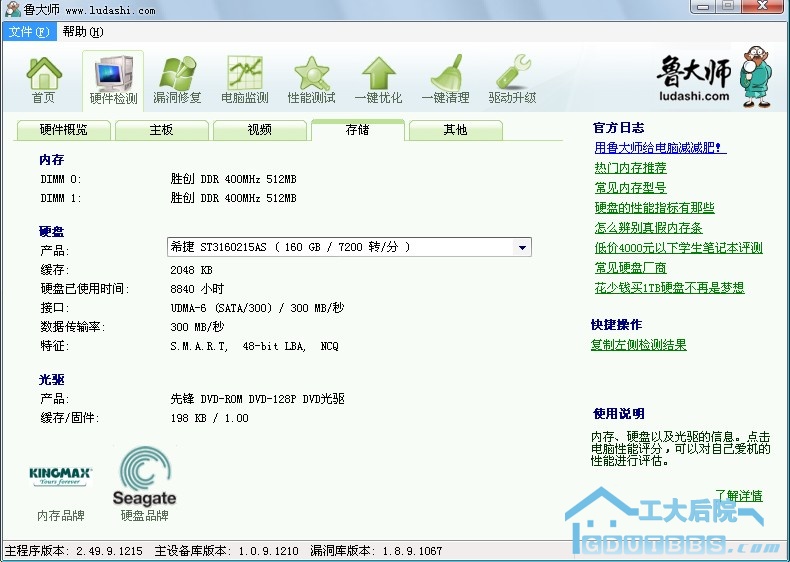
Task: Click the 了解详情 link
Action: pos(739,496)
